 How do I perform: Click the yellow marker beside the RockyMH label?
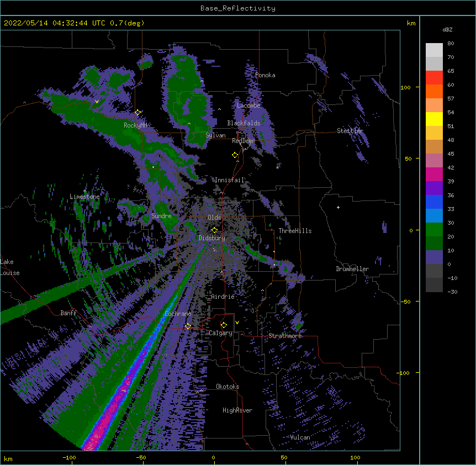click(x=138, y=112)
